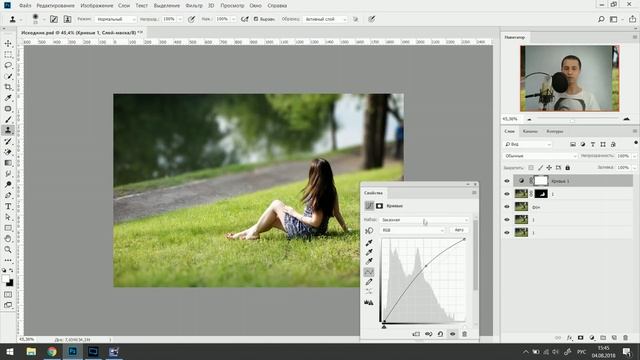The width and height of the screenshot is (640, 360).
Task: Open Photoshop search magnifier at top right
Action: [x=601, y=19]
